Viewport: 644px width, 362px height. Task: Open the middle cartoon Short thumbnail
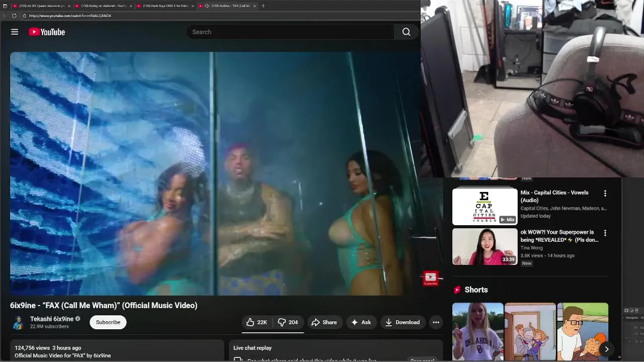530,331
